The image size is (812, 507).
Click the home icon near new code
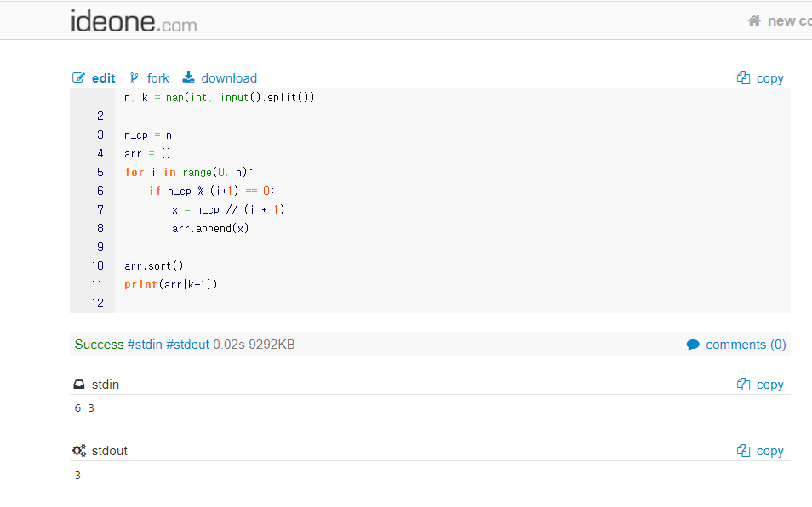754,20
